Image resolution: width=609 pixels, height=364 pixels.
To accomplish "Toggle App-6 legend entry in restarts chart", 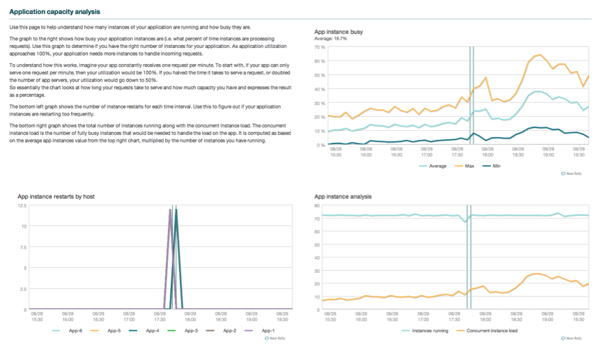I will 67,331.
